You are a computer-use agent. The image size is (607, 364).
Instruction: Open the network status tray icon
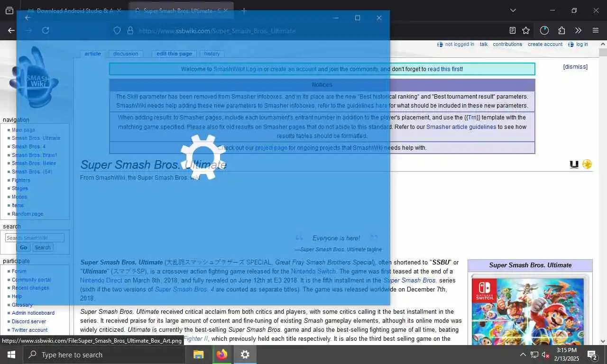pyautogui.click(x=534, y=355)
